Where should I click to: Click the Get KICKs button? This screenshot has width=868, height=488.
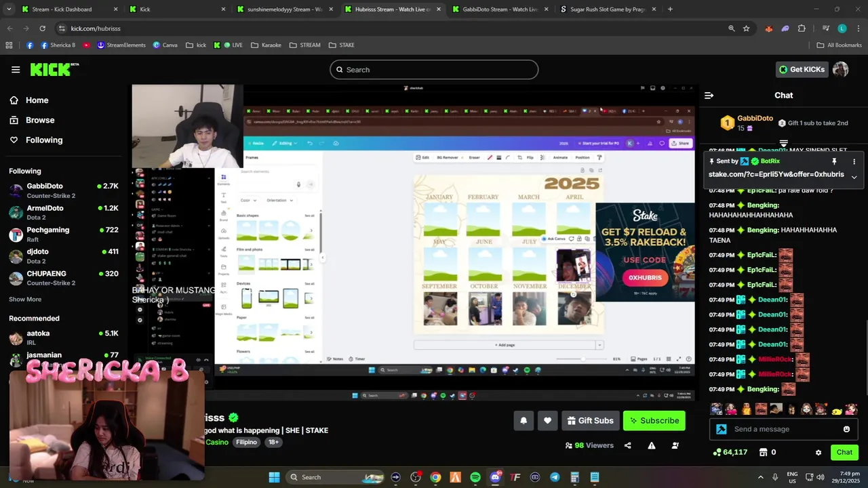point(802,70)
